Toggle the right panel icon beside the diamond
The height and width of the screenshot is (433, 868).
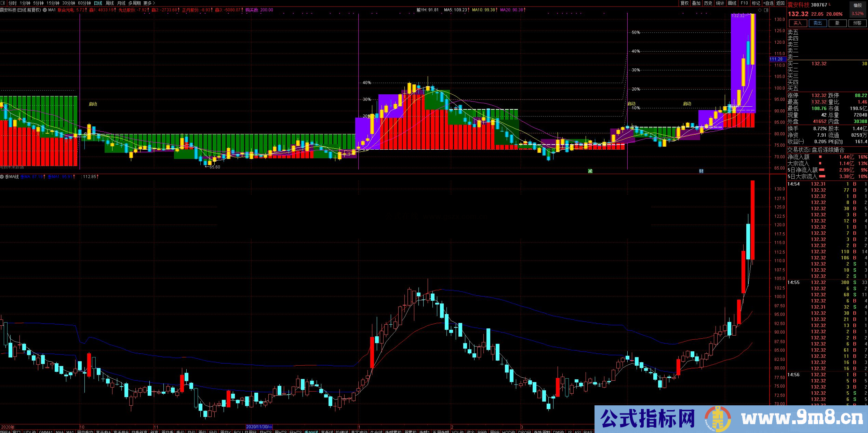pos(766,10)
